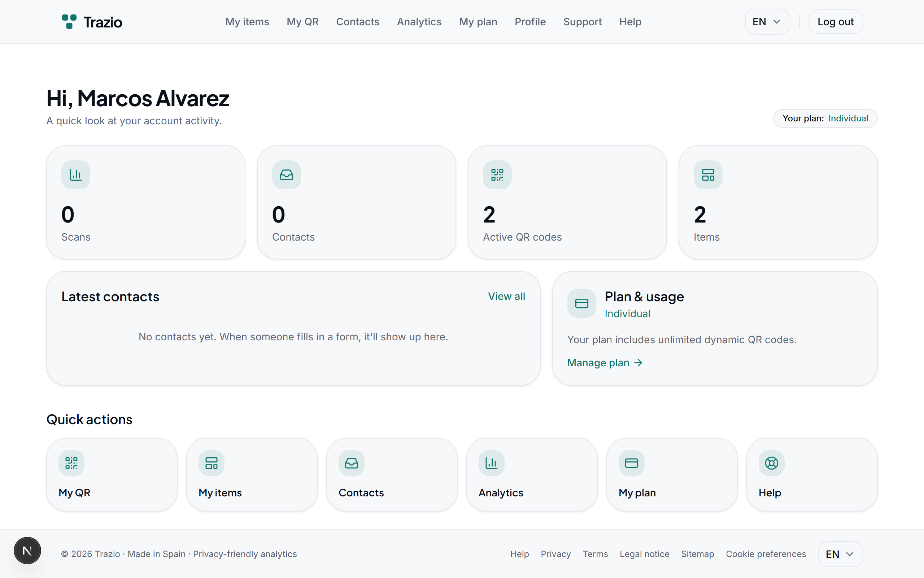Click the Contacts inbox icon in stats card
Image resolution: width=924 pixels, height=578 pixels.
[286, 175]
